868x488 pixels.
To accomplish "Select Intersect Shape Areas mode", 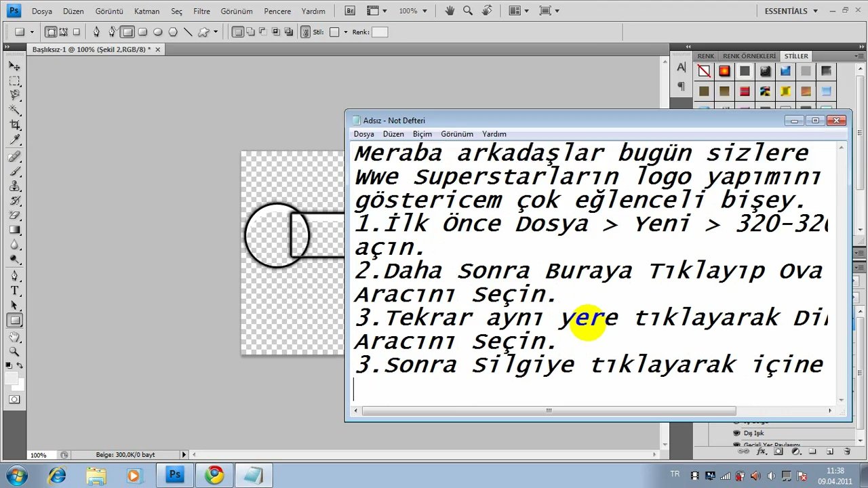I will pos(276,32).
